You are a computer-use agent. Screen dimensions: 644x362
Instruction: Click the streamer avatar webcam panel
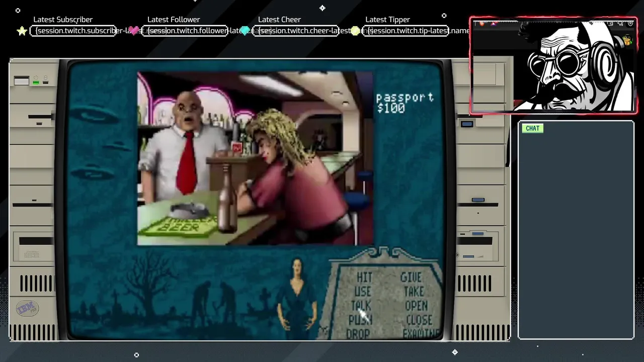click(553, 65)
